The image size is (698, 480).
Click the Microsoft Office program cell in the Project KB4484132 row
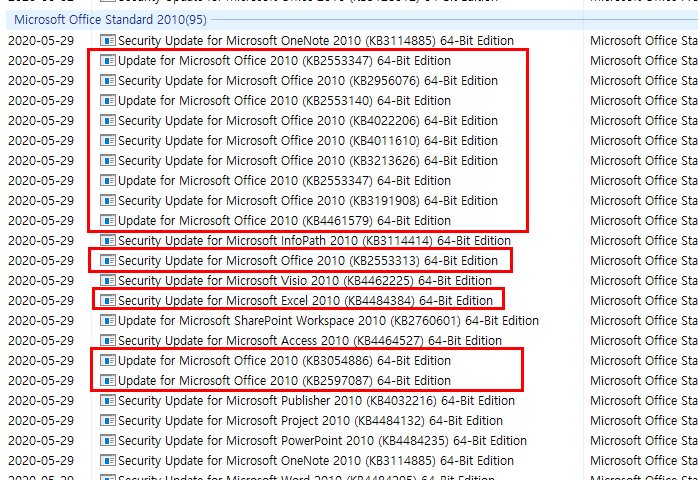click(x=644, y=421)
